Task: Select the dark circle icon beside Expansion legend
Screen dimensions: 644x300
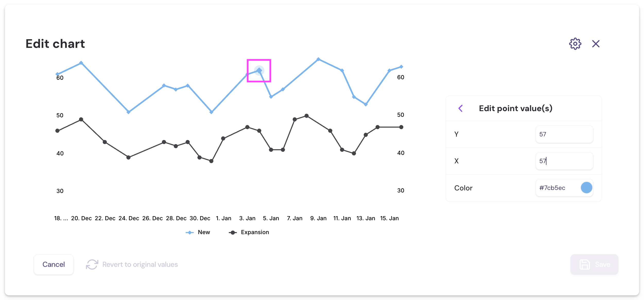Action: (232, 232)
